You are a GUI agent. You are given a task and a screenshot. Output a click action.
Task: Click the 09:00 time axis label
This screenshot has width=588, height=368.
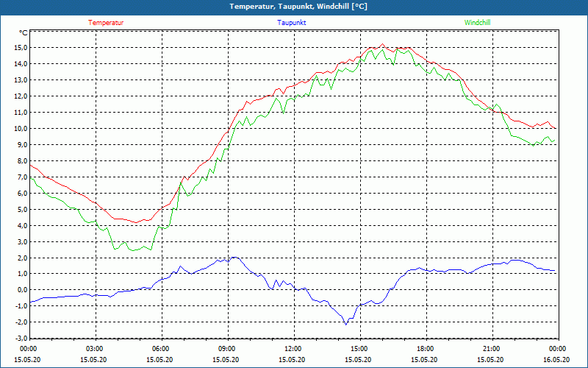(227, 349)
